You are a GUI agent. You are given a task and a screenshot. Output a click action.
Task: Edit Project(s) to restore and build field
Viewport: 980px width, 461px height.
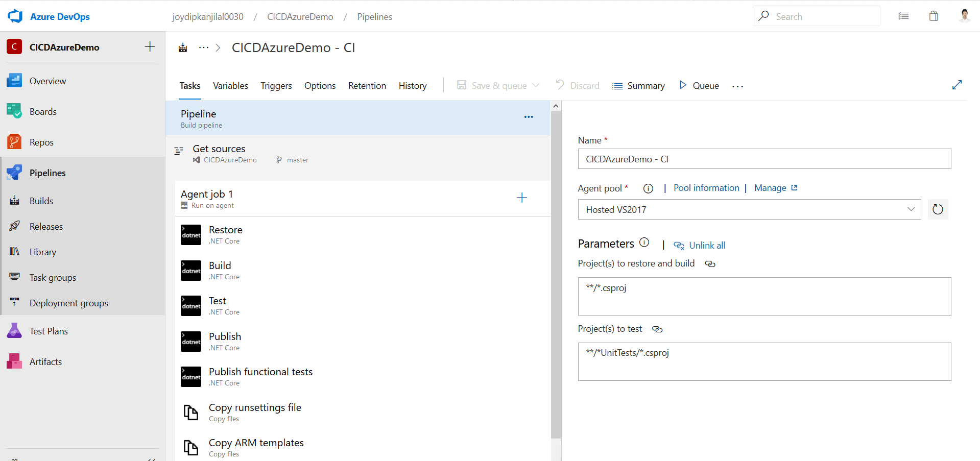764,296
